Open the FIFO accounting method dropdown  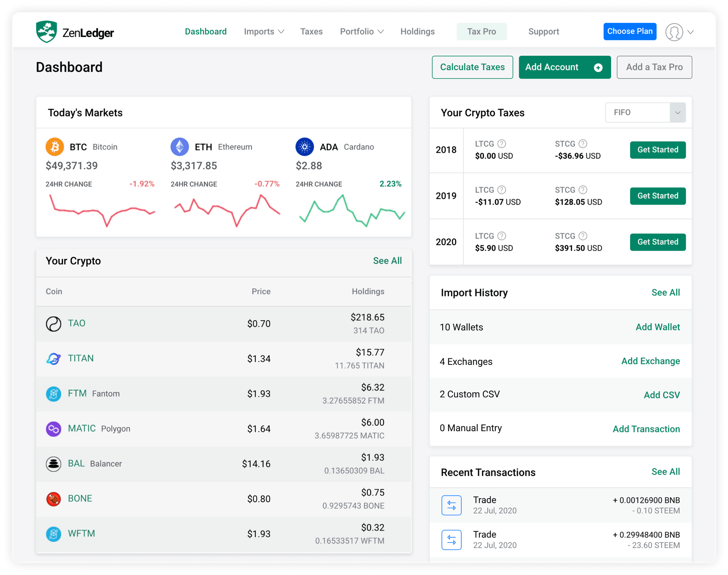645,113
